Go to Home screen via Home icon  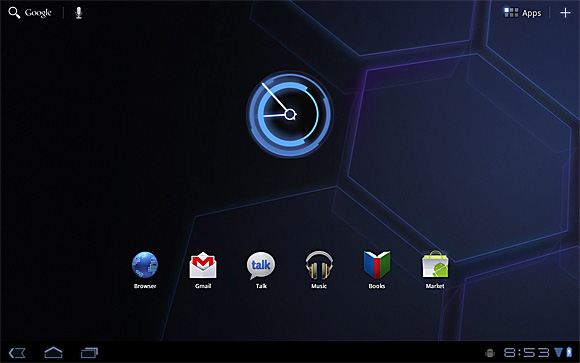pos(53,352)
